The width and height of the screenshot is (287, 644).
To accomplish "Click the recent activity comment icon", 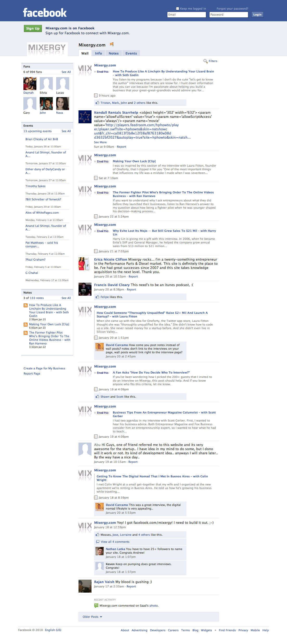I will (96, 606).
